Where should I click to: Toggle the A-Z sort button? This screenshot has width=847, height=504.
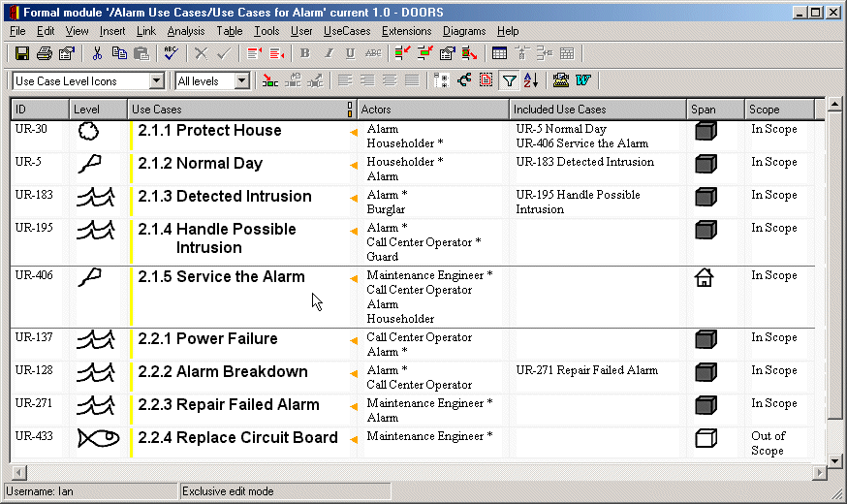point(530,81)
